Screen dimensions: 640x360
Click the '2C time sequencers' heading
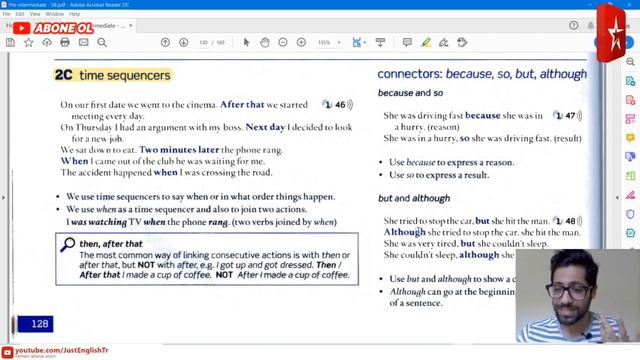tap(113, 75)
